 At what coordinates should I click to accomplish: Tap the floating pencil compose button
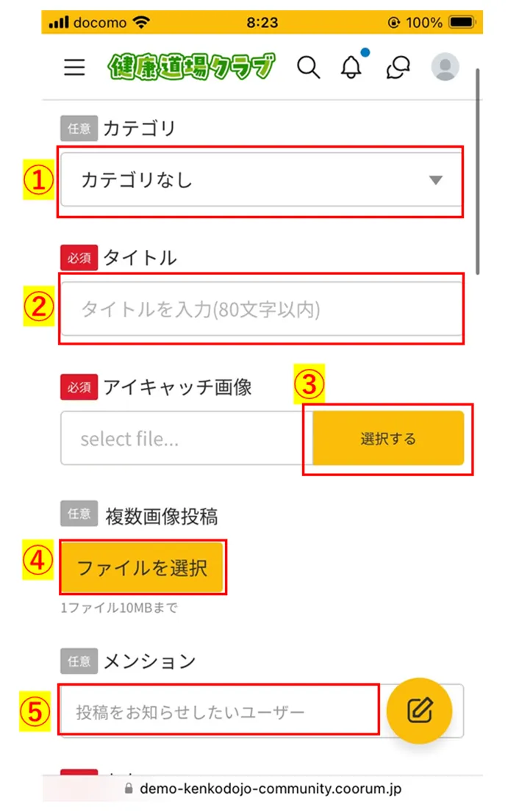coord(420,711)
